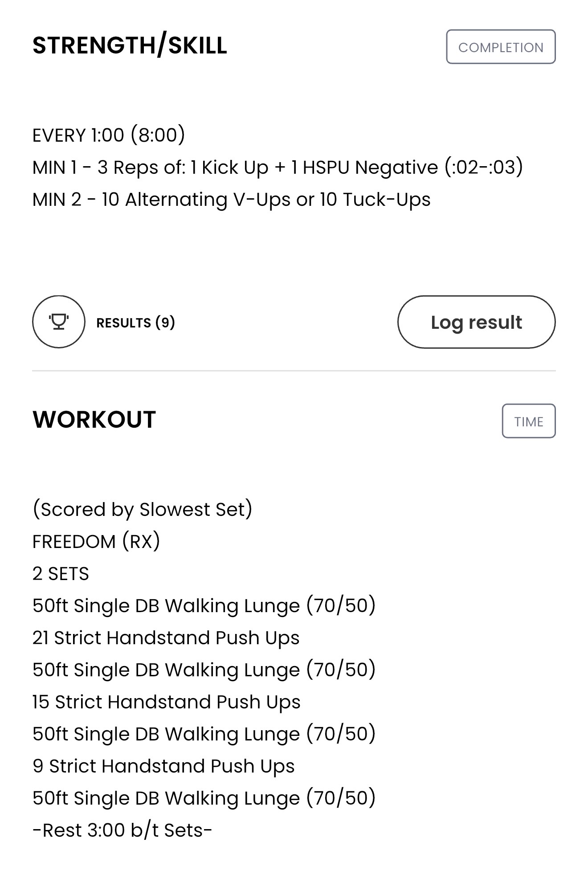Tap the WORKOUT section heading

(x=94, y=420)
